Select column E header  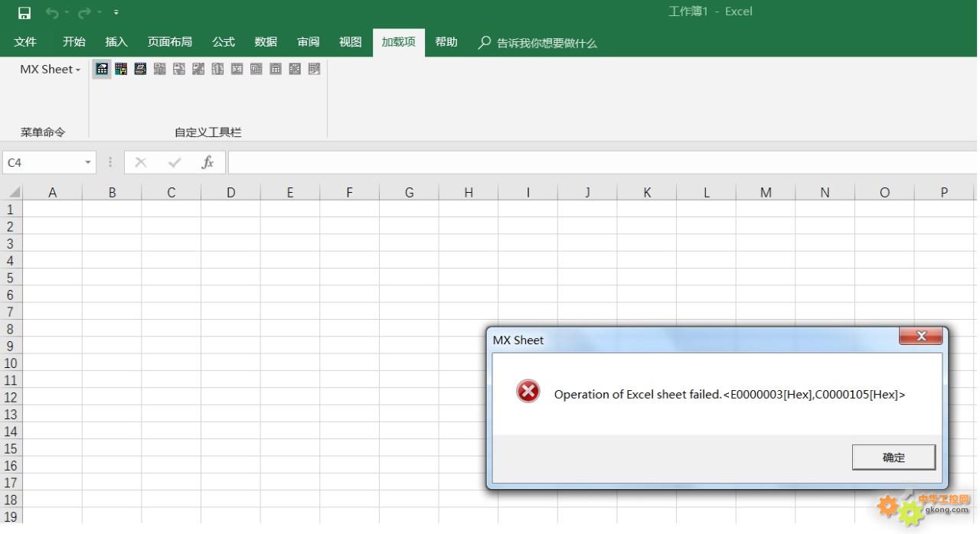point(290,192)
